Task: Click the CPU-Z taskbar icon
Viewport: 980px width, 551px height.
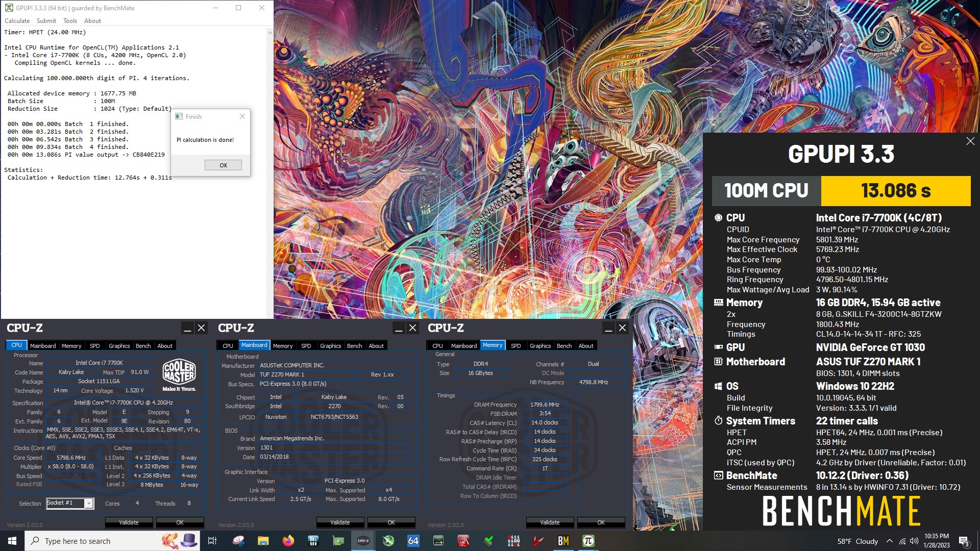Action: [363, 541]
